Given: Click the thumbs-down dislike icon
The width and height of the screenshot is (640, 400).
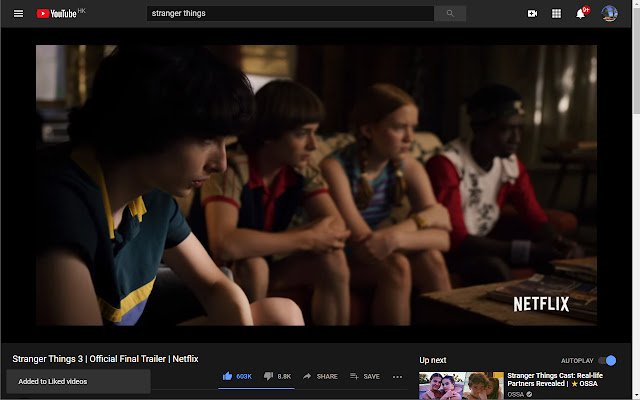Looking at the screenshot, I should 268,376.
